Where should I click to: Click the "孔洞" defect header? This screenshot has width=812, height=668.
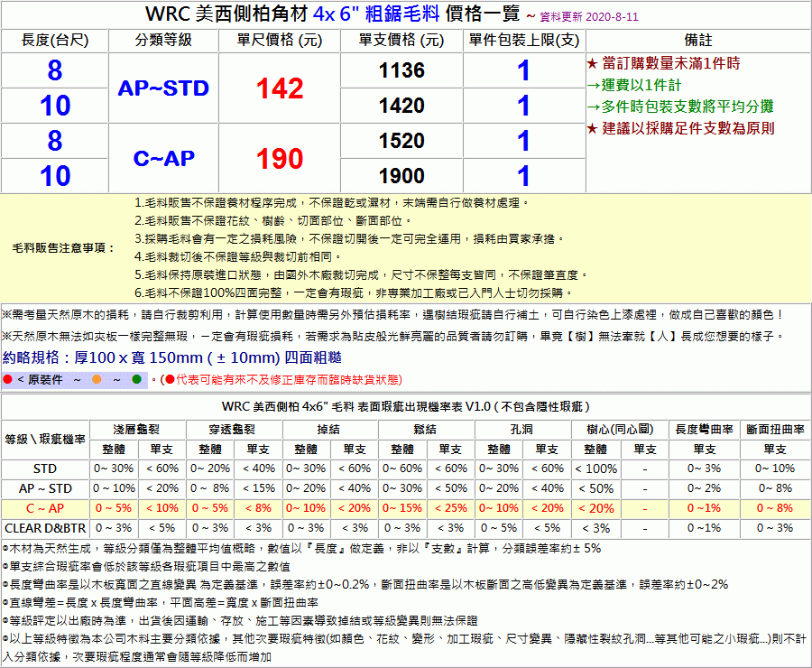point(522,430)
